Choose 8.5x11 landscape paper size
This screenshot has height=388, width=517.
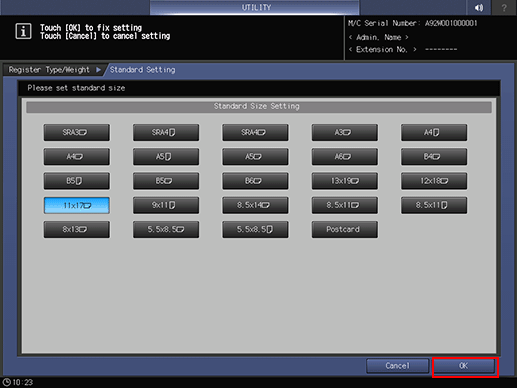tap(344, 205)
